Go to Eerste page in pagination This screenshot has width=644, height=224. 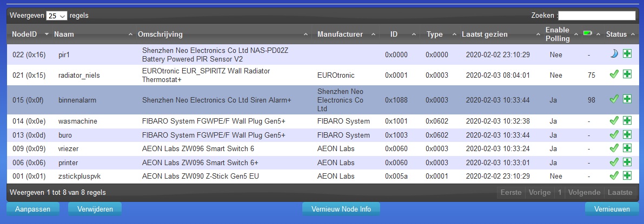point(511,192)
